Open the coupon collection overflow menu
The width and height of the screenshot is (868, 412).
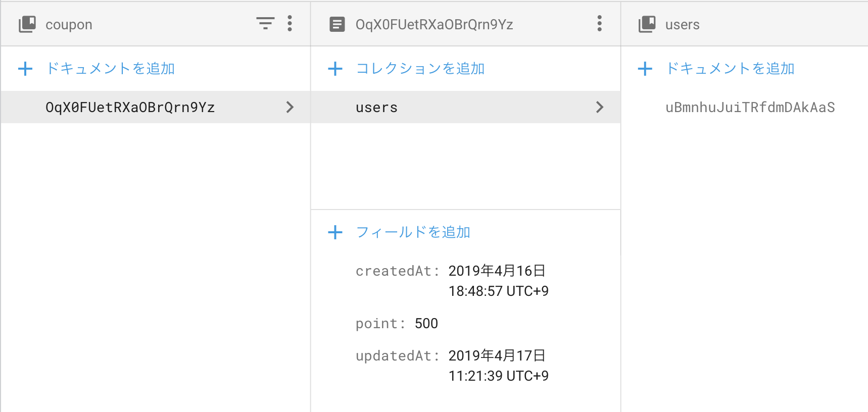[290, 23]
